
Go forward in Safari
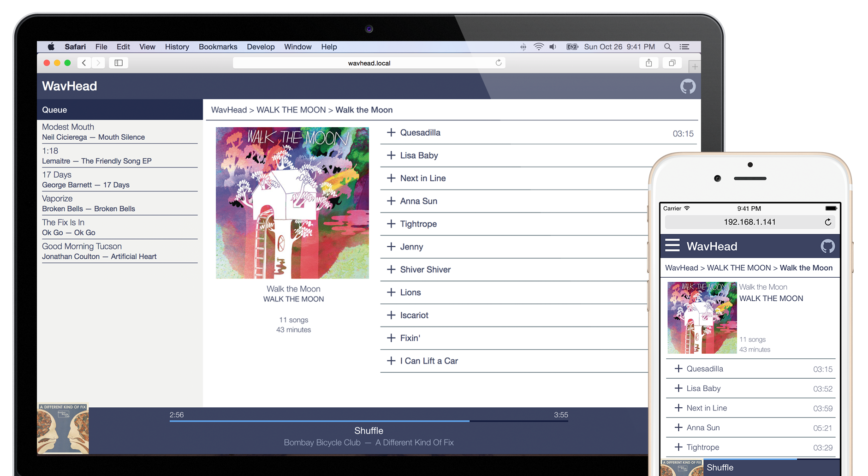click(98, 63)
